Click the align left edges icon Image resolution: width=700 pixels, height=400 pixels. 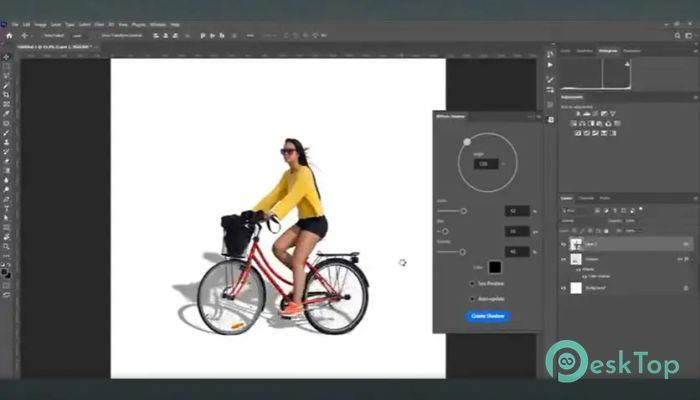tap(156, 36)
